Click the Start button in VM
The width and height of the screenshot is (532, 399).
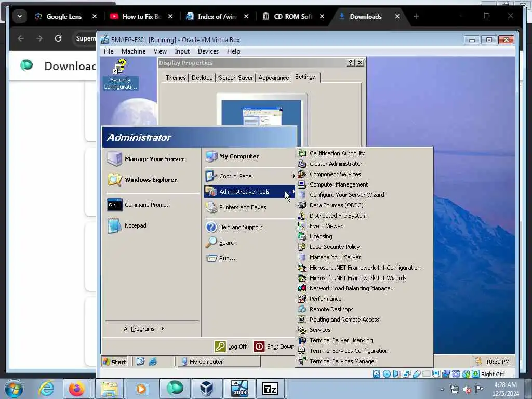[115, 362]
